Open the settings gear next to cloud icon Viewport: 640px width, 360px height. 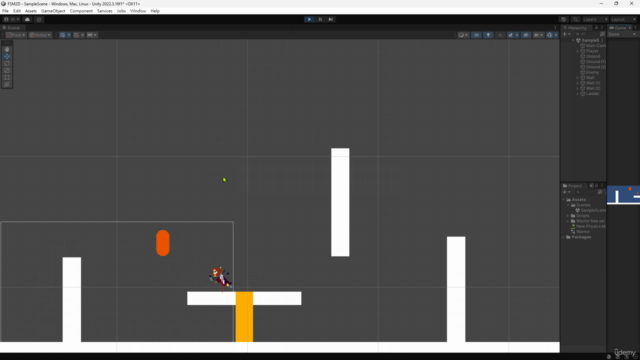click(x=39, y=19)
